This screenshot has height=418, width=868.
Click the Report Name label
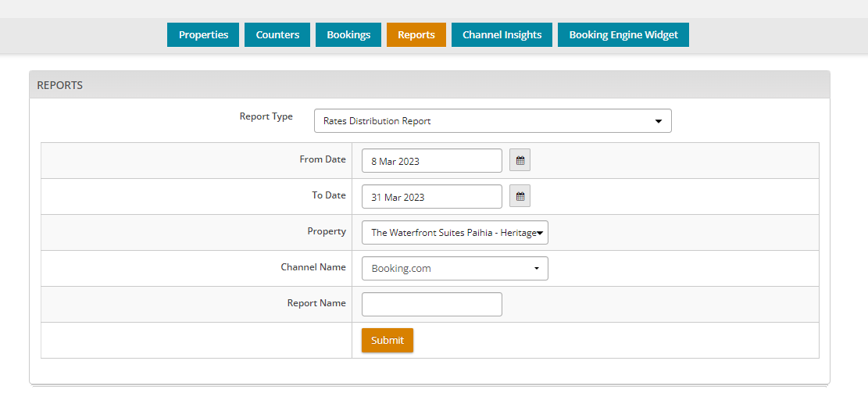(x=316, y=303)
